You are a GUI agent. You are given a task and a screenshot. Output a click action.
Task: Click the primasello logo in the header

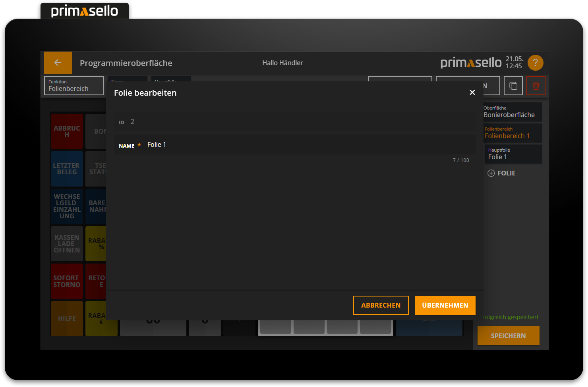click(470, 62)
